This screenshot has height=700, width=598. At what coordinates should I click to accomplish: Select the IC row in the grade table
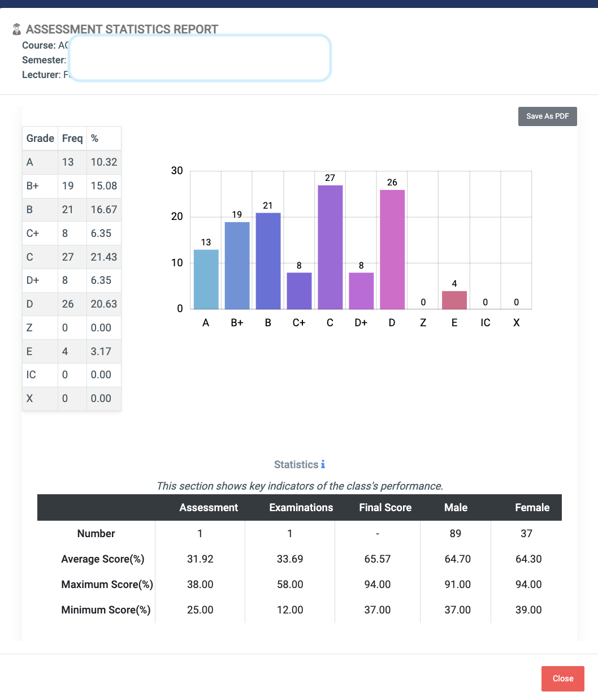[x=71, y=374]
